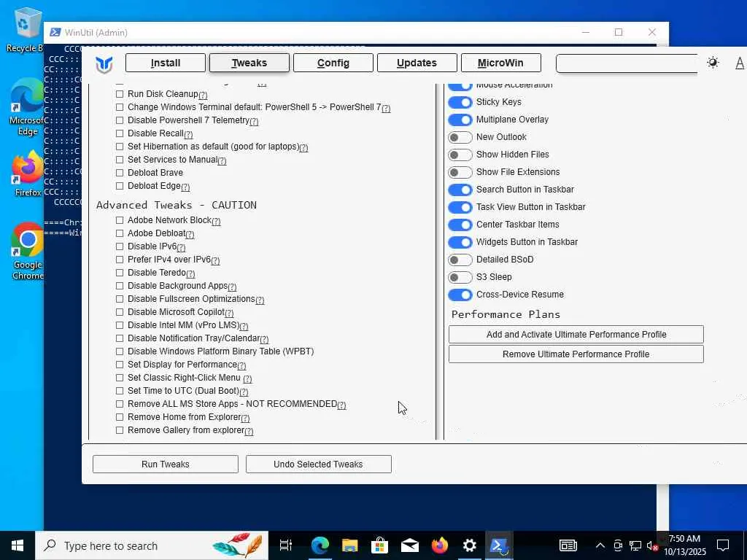The width and height of the screenshot is (747, 560).
Task: Show info for Debloat Edge (?)
Action: pos(185,187)
